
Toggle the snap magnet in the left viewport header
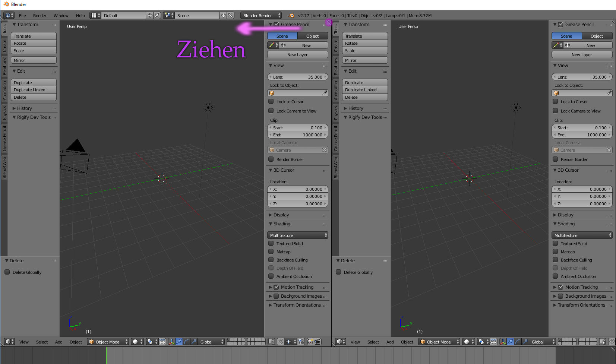[280, 342]
